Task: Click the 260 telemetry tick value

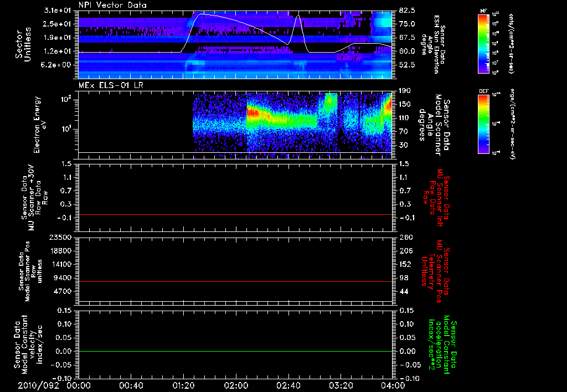Action: (405, 238)
